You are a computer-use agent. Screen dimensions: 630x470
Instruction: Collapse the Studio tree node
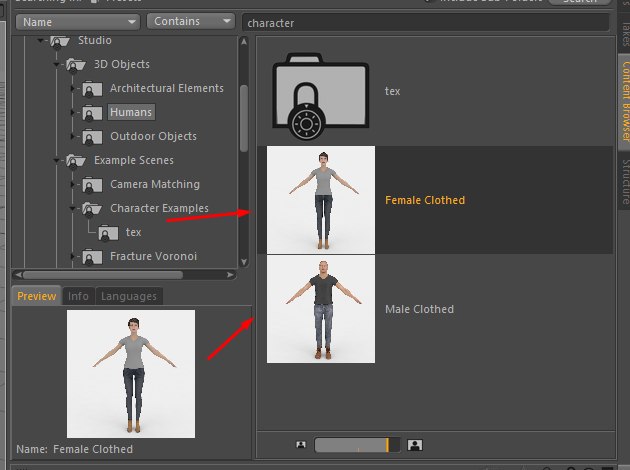click(x=40, y=40)
